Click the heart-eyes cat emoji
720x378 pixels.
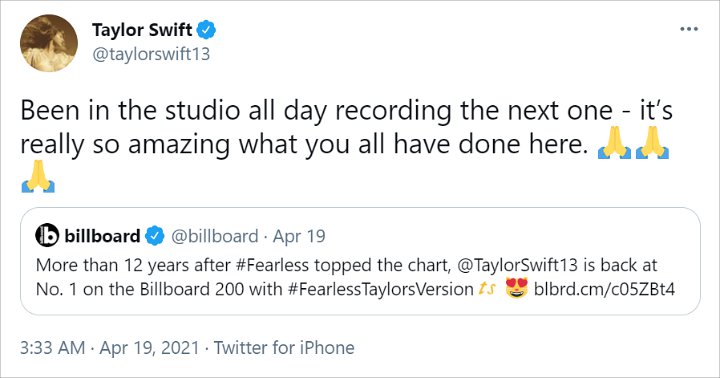(x=517, y=288)
